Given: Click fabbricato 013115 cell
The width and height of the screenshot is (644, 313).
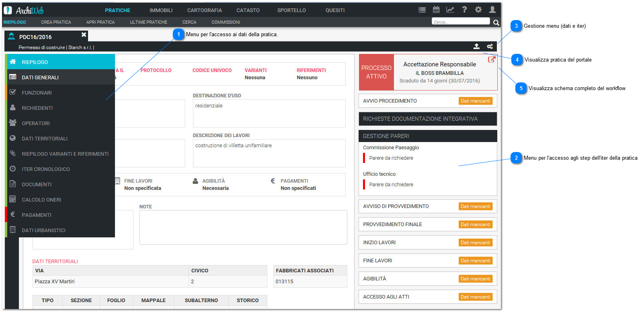Looking at the screenshot, I should click(x=310, y=282).
